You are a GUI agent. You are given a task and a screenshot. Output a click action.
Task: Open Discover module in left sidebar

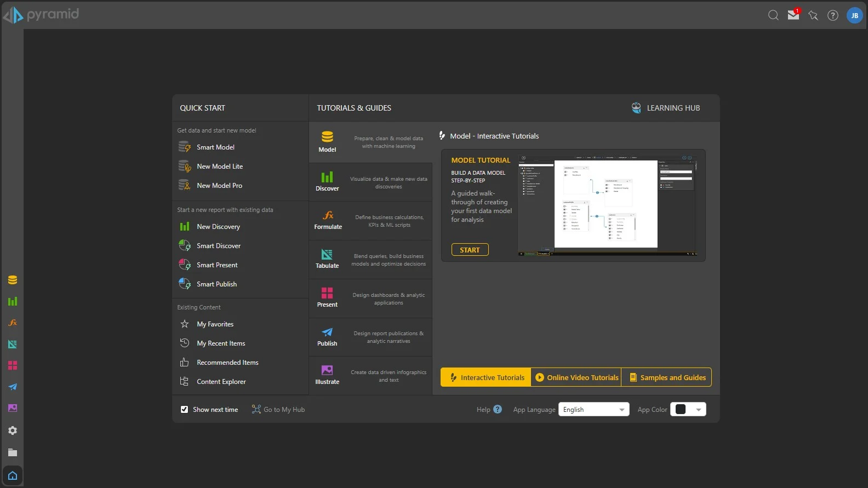[x=13, y=301]
